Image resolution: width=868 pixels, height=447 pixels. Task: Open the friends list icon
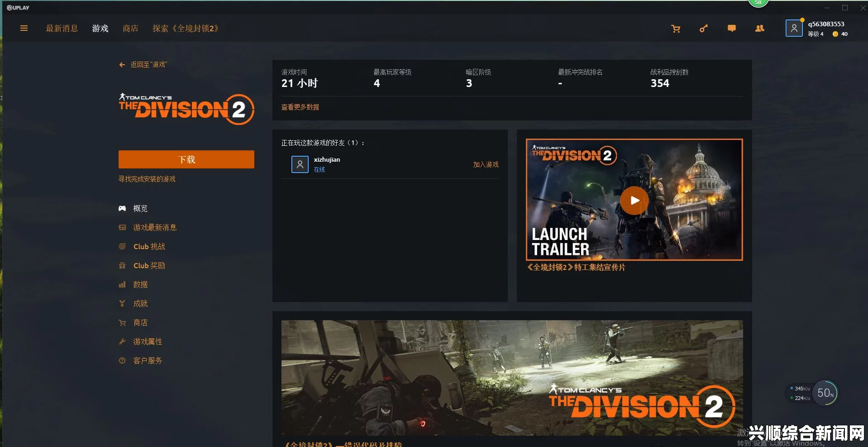tap(760, 29)
